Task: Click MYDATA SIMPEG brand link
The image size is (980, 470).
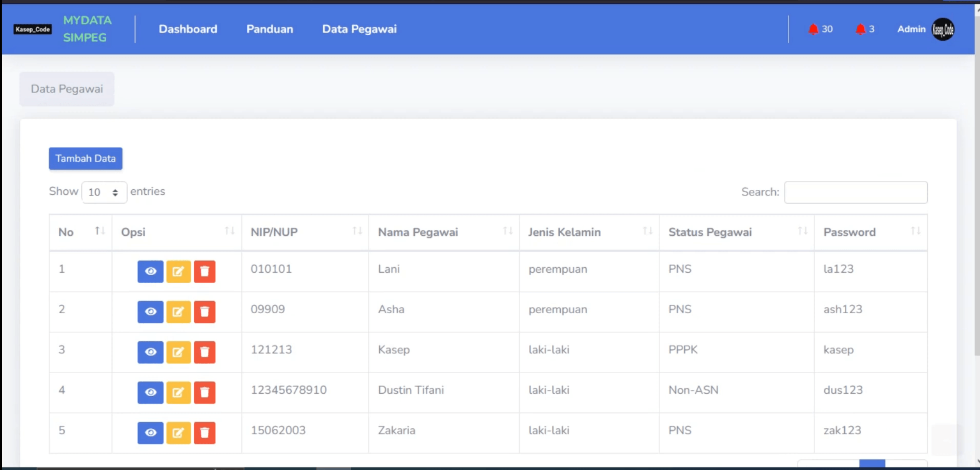Action: [x=87, y=29]
